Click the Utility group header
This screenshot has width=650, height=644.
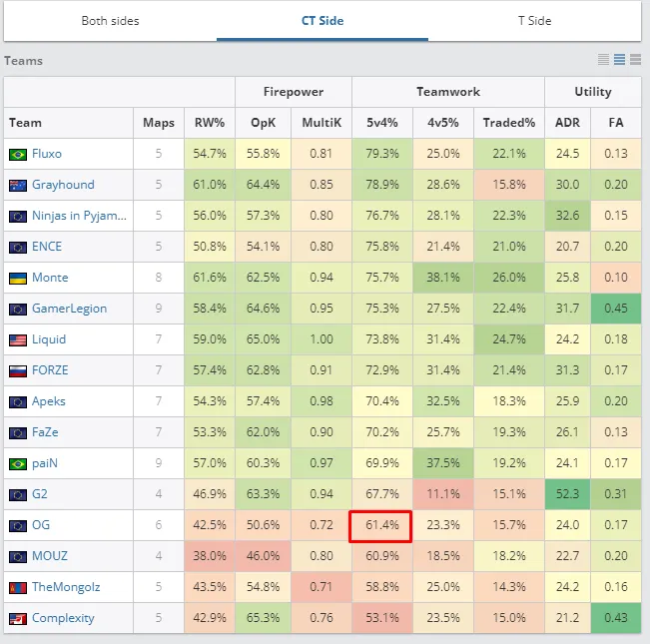593,92
